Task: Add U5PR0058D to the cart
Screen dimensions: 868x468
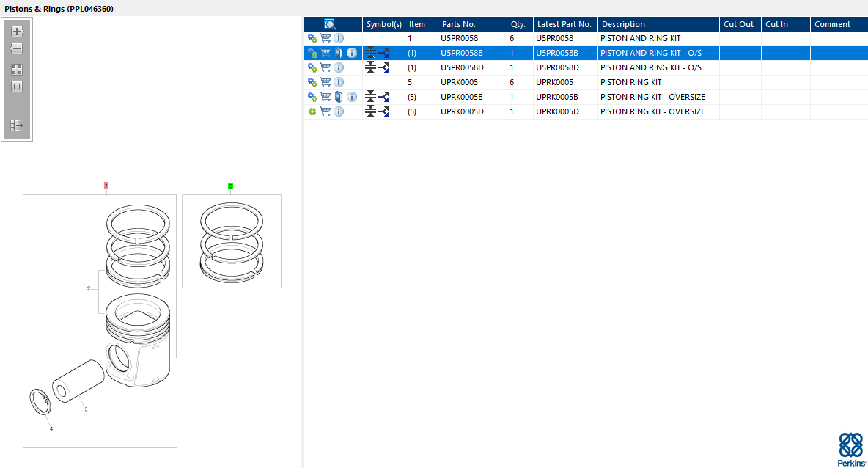Action: pos(325,67)
